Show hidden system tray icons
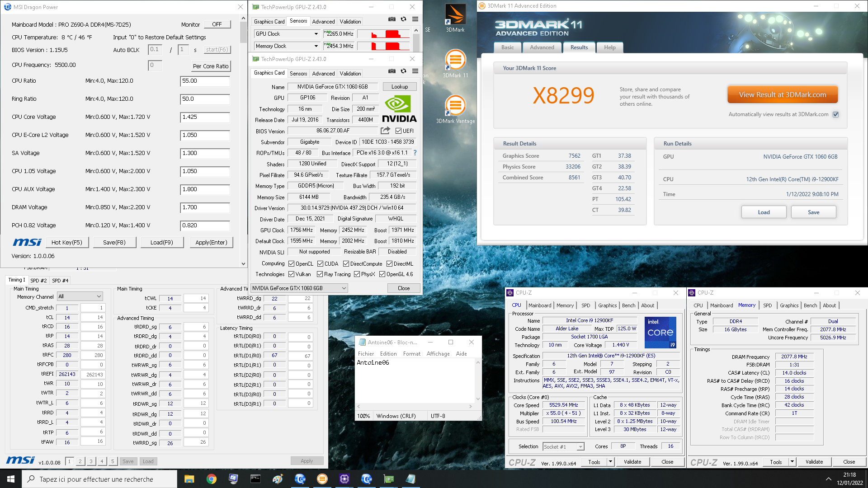The height and width of the screenshot is (488, 868). tap(828, 479)
